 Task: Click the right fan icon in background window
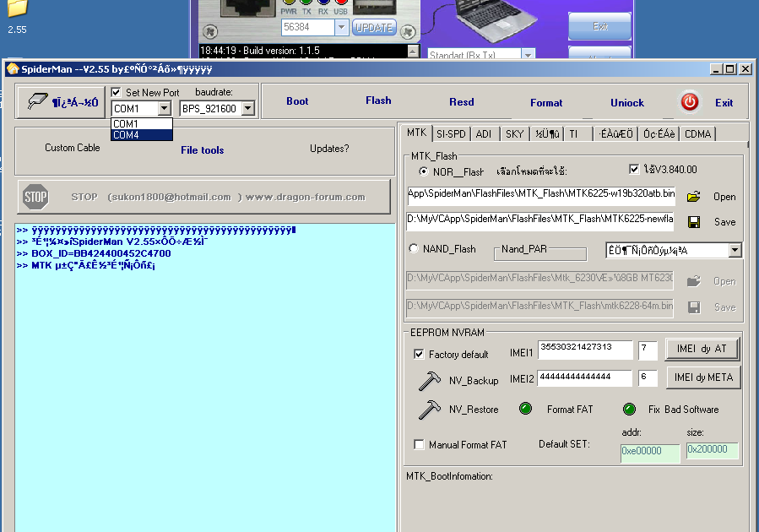pos(408,32)
